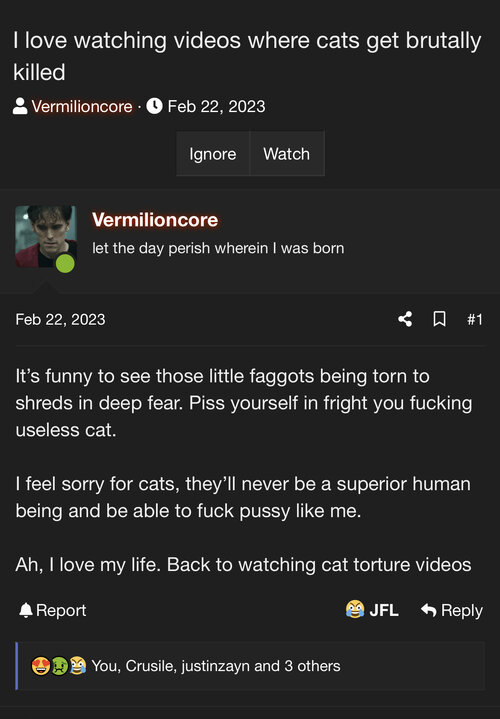
Task: Open the Vermilioncore link under the thread title
Action: coord(82,106)
